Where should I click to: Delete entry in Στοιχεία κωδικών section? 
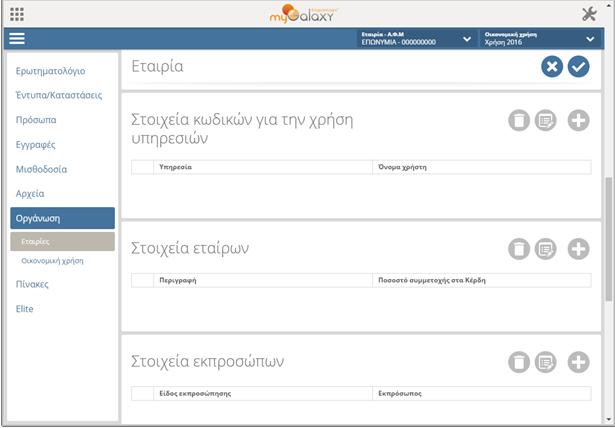[x=518, y=121]
